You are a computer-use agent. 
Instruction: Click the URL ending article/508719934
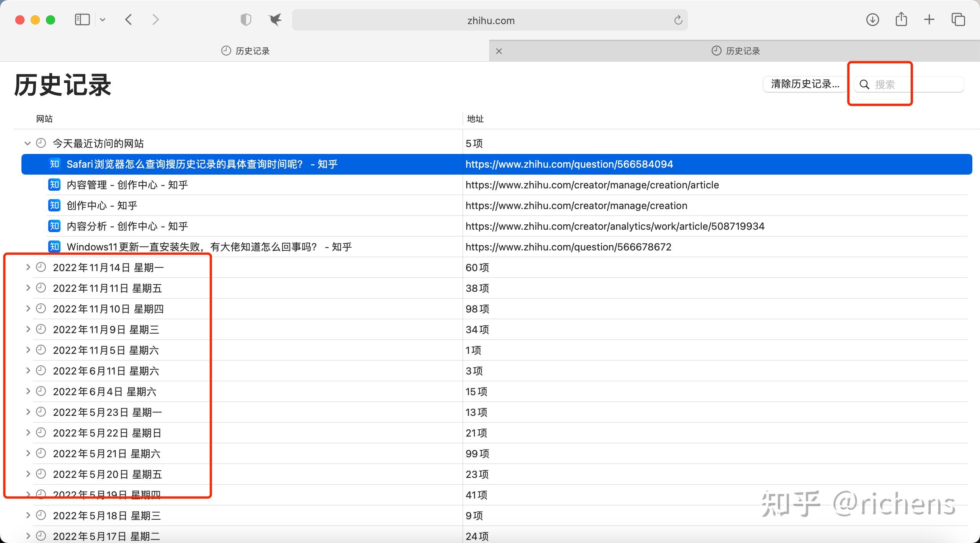coord(615,226)
